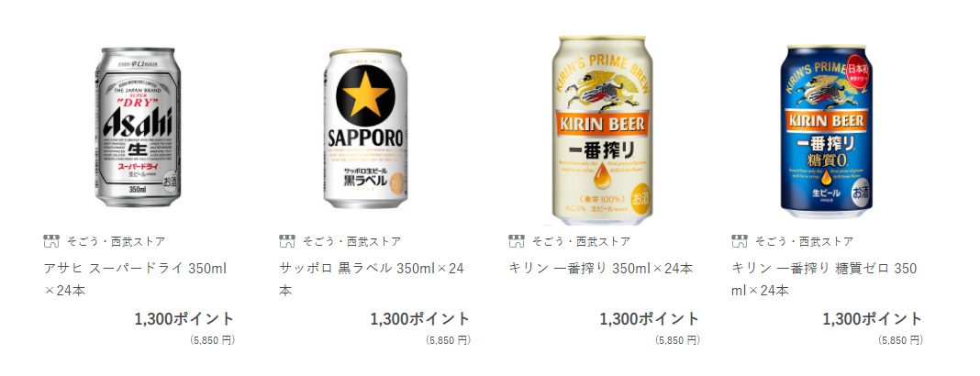The image size is (980, 376).
Task: Select そごう・西武ストア label under Sapporo product
Action: [351, 242]
